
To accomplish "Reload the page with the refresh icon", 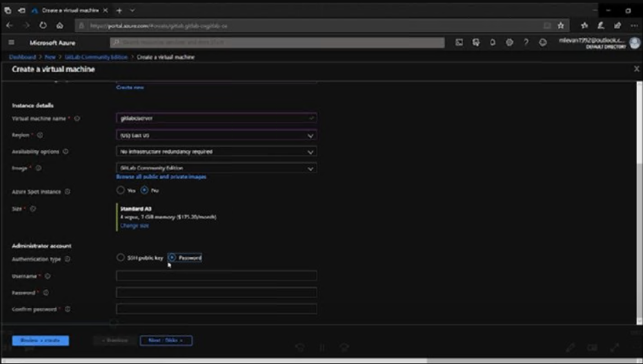I will [x=43, y=26].
